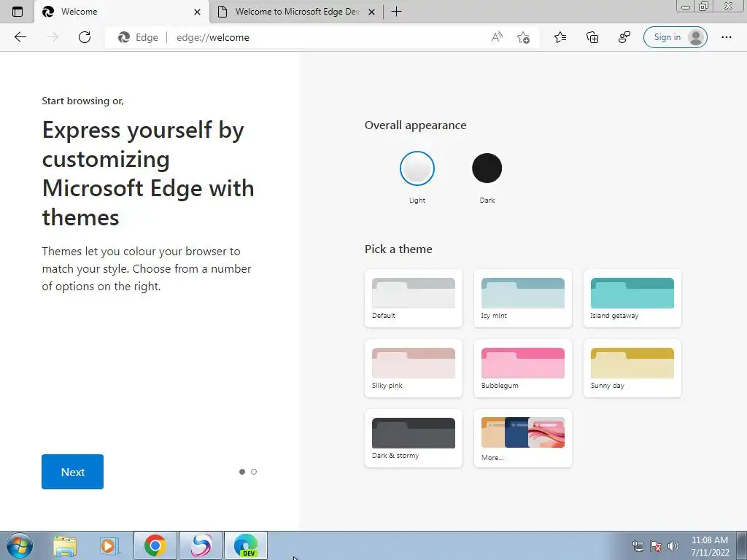Click the forward arrow button
This screenshot has height=560, width=747.
[53, 37]
